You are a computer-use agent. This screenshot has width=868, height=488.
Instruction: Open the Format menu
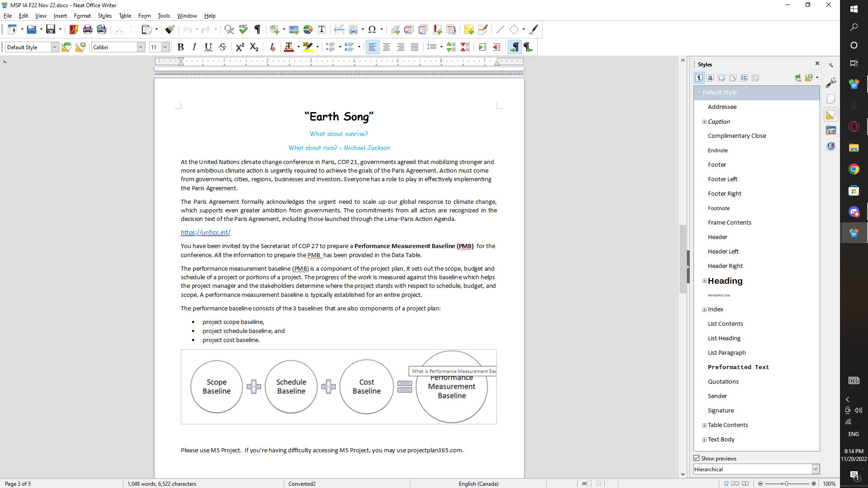[82, 15]
